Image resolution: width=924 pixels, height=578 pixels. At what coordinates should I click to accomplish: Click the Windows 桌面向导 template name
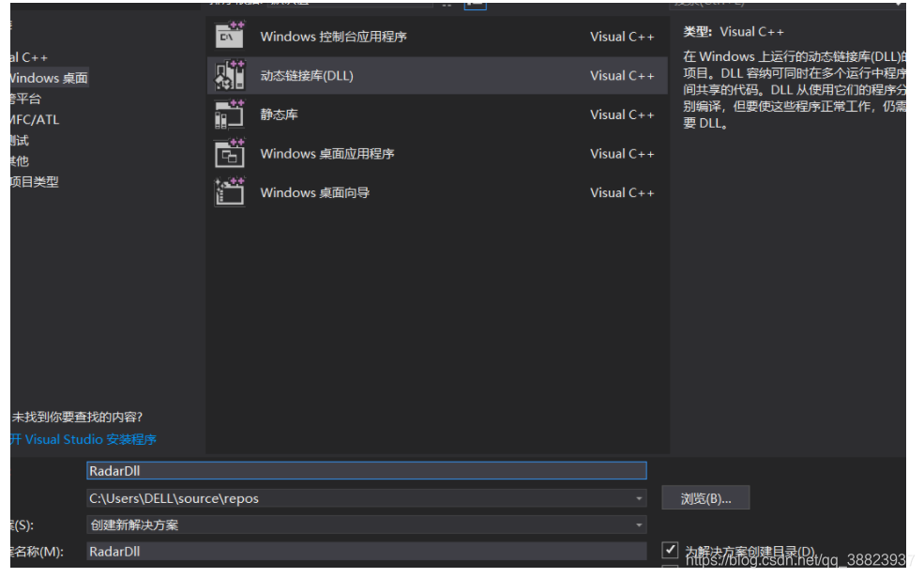(x=314, y=192)
